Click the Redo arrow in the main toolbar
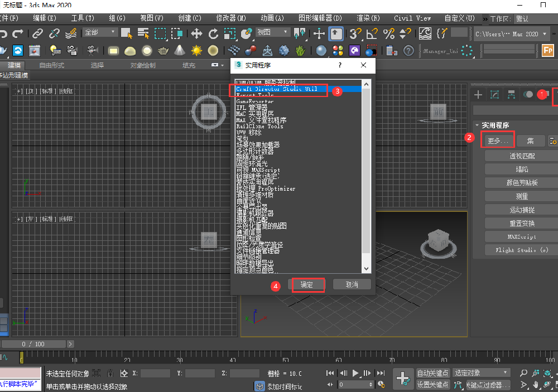Image resolution: width=558 pixels, height=392 pixels. (x=17, y=34)
